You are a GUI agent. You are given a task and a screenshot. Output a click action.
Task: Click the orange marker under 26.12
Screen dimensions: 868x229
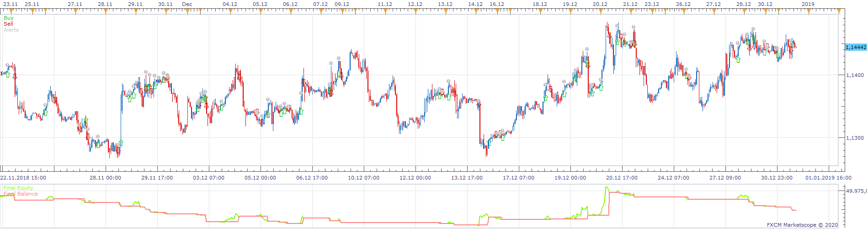tap(684, 11)
